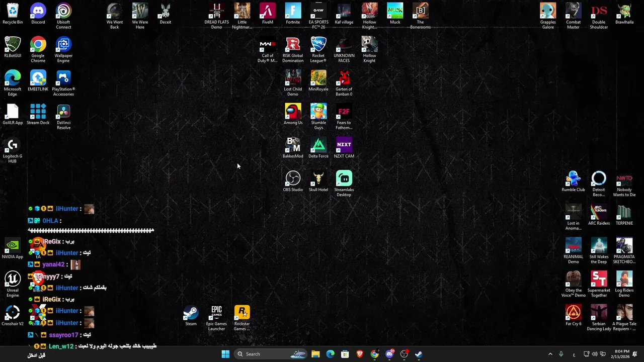The height and width of the screenshot is (362, 644).
Task: Select the We Went Back game icon
Action: (x=115, y=16)
